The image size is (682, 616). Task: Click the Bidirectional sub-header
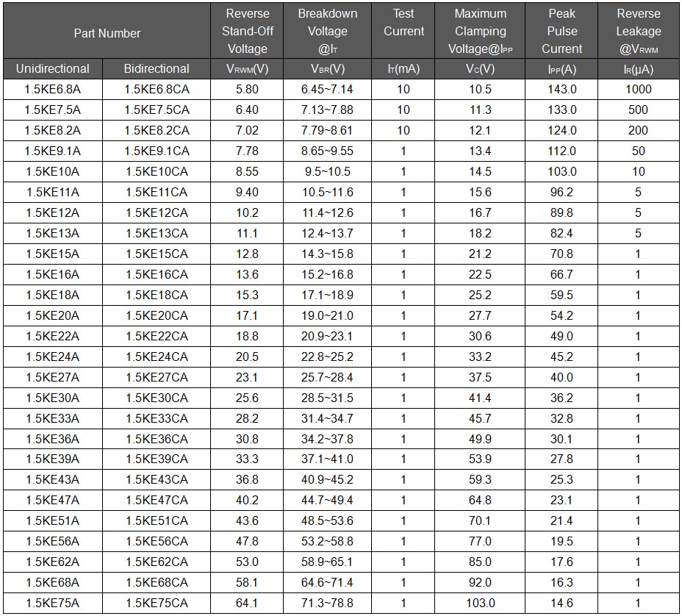tap(157, 69)
